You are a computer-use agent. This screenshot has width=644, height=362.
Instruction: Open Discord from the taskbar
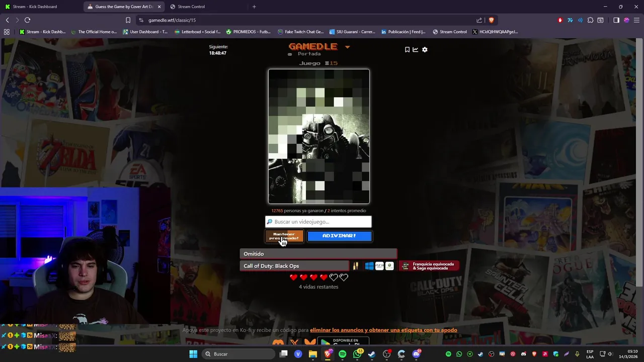416,354
